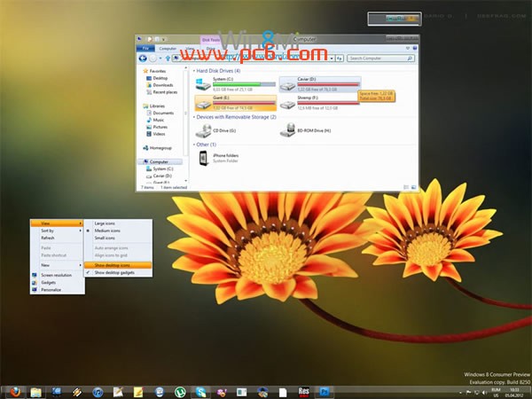
Task: Refresh the Explorer address bar
Action: (340, 59)
